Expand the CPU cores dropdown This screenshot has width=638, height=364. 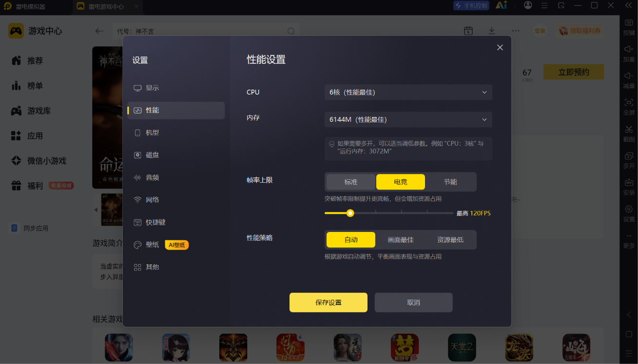tap(408, 92)
